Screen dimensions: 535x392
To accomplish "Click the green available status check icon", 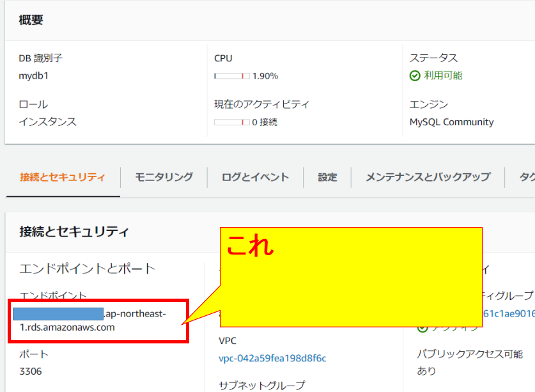I will [x=415, y=75].
